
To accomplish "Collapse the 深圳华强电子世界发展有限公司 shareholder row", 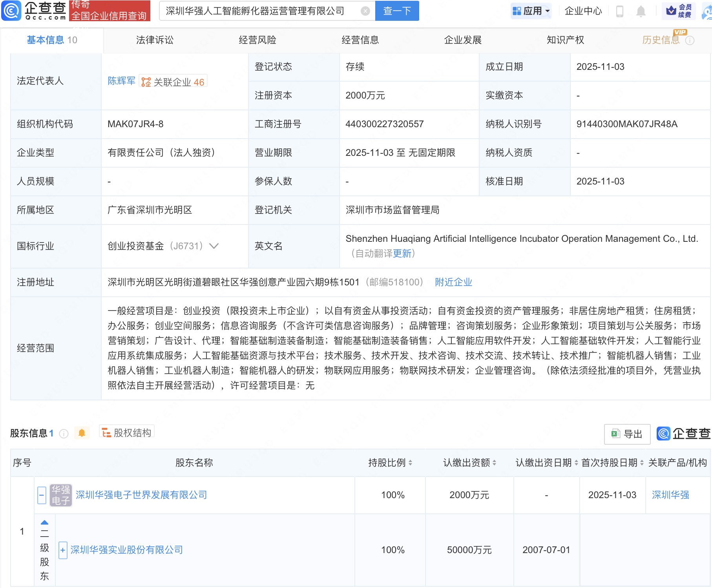I will coord(42,495).
